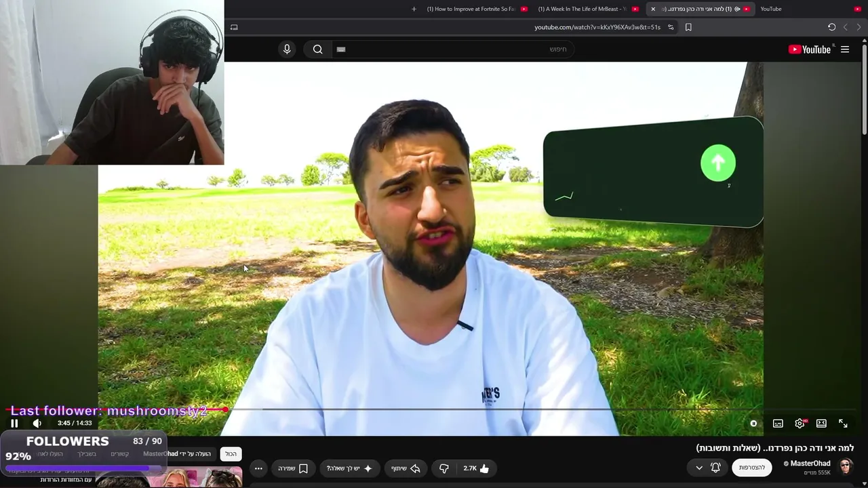Viewport: 868px width, 488px height.
Task: Open site settings icon in address bar
Action: pyautogui.click(x=671, y=27)
